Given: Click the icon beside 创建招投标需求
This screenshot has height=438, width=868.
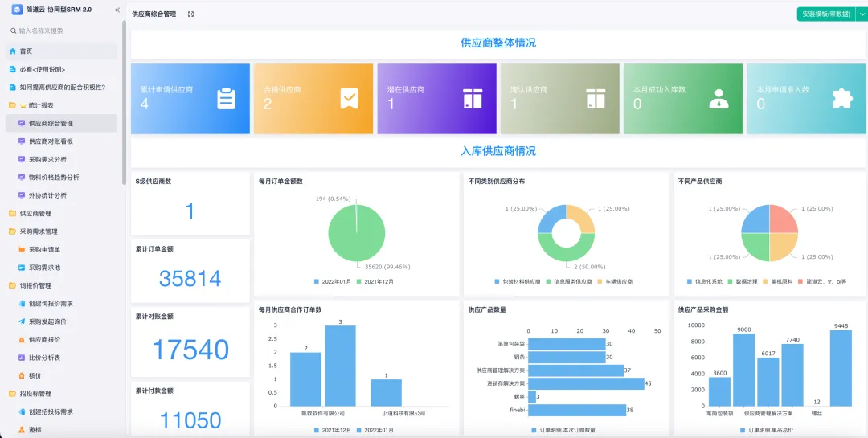Looking at the screenshot, I should [22, 411].
